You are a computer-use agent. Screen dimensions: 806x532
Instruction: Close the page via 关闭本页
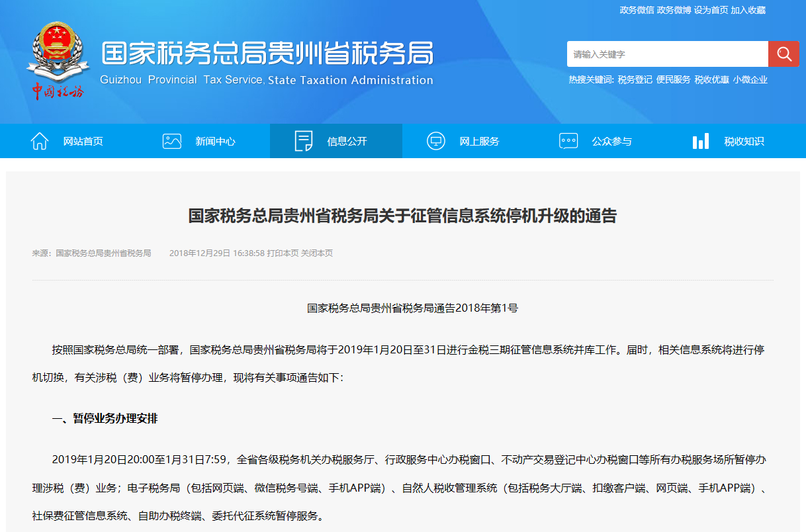[317, 253]
